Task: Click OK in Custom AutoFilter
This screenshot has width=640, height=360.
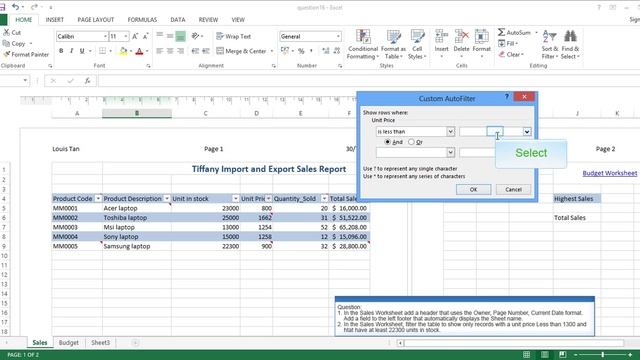Action: point(473,189)
